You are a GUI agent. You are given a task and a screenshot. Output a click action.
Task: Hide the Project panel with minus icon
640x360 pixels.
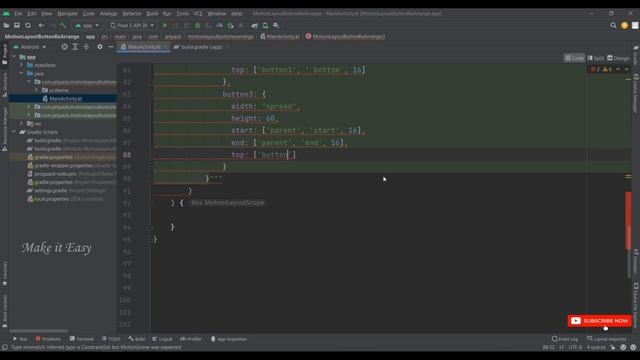pos(111,47)
